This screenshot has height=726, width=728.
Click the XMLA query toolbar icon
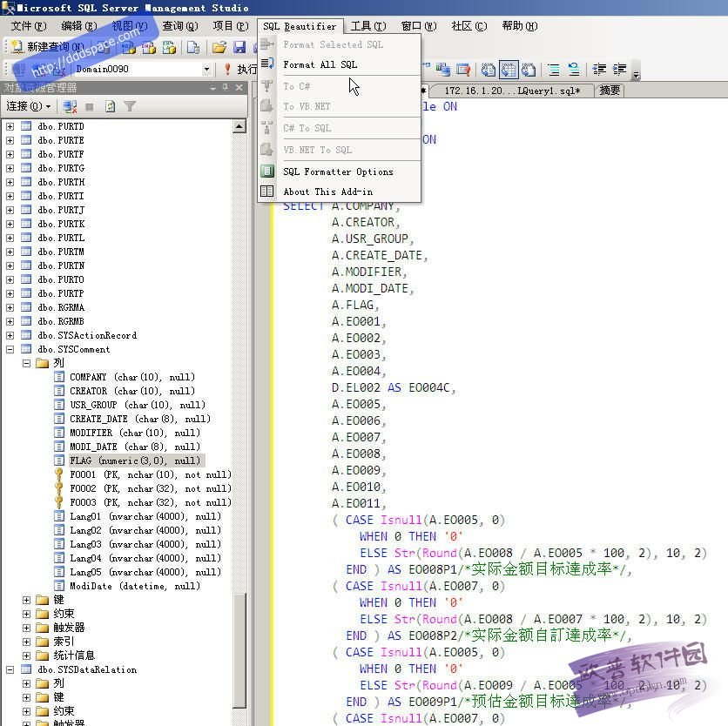[x=169, y=47]
